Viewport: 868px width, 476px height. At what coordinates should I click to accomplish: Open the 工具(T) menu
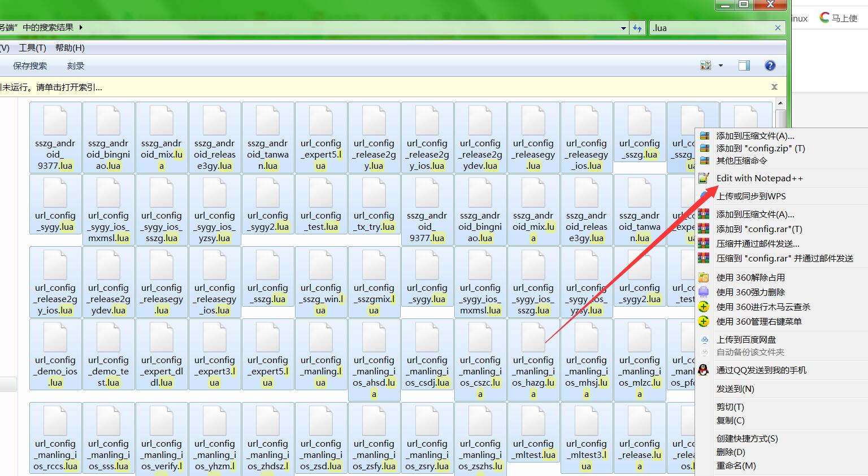(32, 48)
